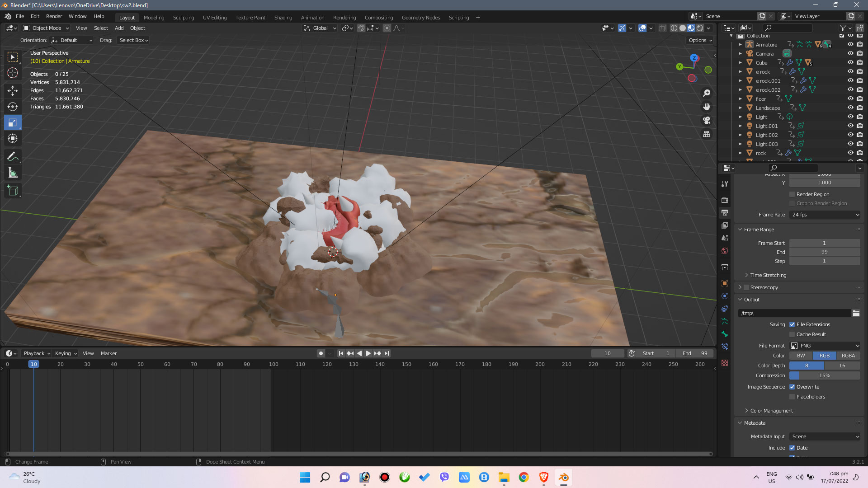Image resolution: width=868 pixels, height=488 pixels.
Task: Activate the Transform tool
Action: (x=13, y=138)
